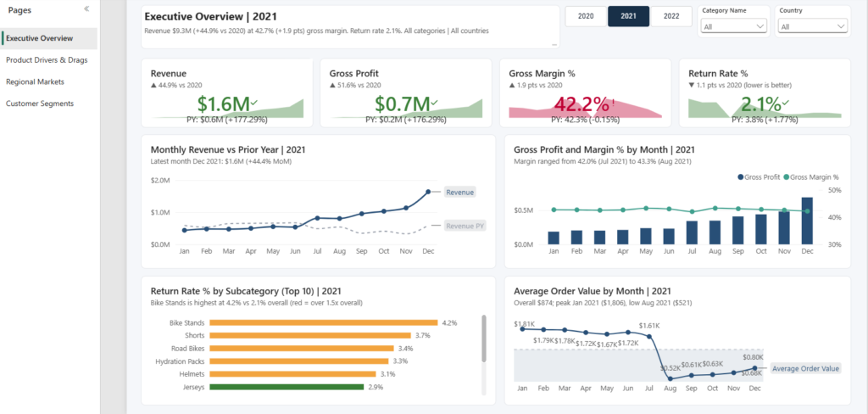This screenshot has width=868, height=414.
Task: Open the Category Name dropdown
Action: [x=733, y=26]
